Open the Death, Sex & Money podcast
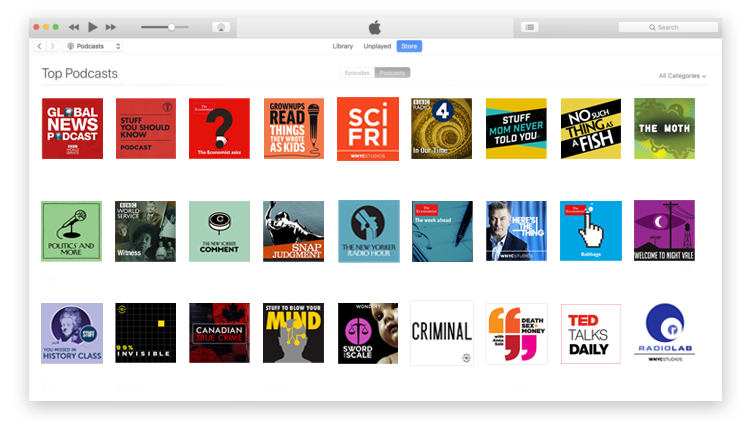 click(x=517, y=334)
